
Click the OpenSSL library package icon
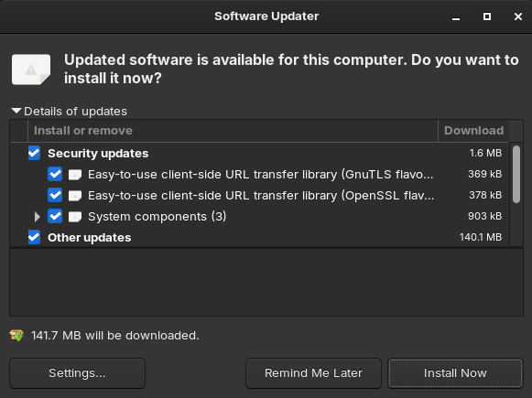pos(75,196)
